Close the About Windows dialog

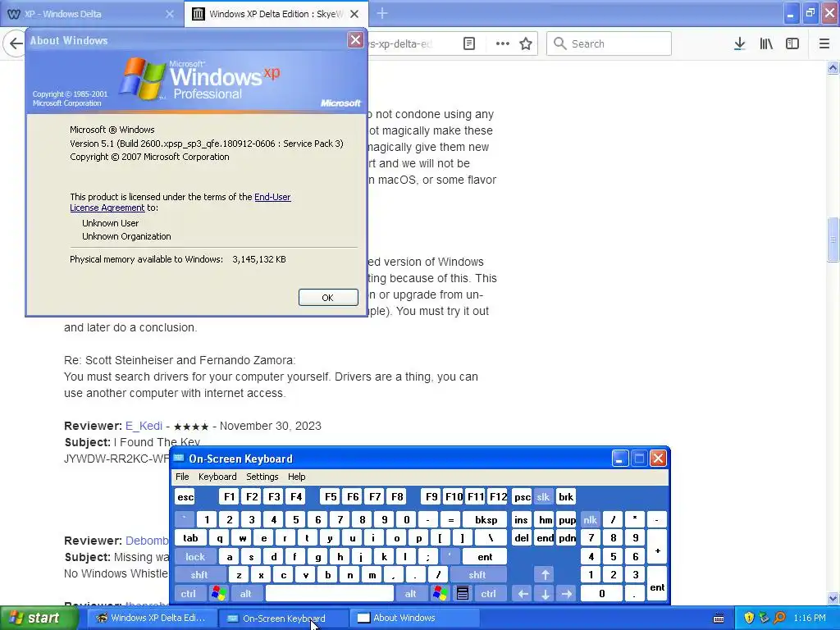(x=355, y=40)
